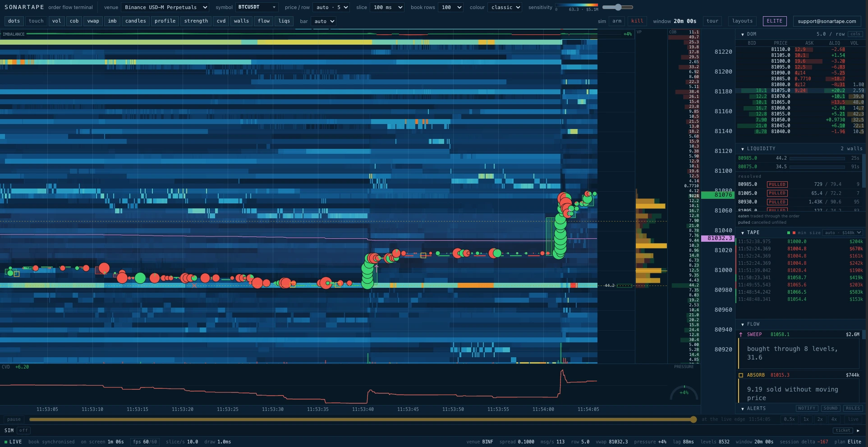Open the venue dropdown

coord(165,7)
